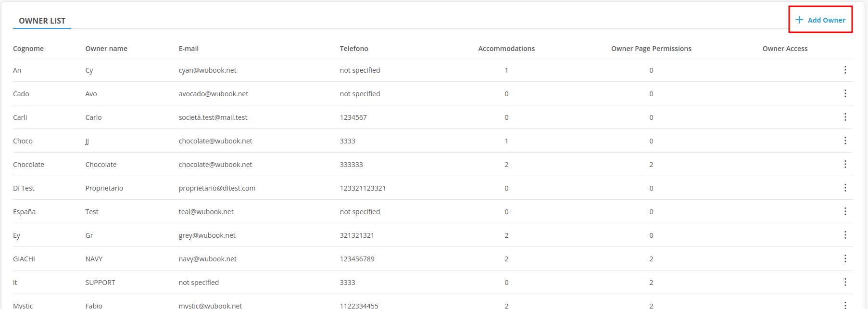
Task: Open the three-dot menu for Di Test
Action: [x=845, y=188]
